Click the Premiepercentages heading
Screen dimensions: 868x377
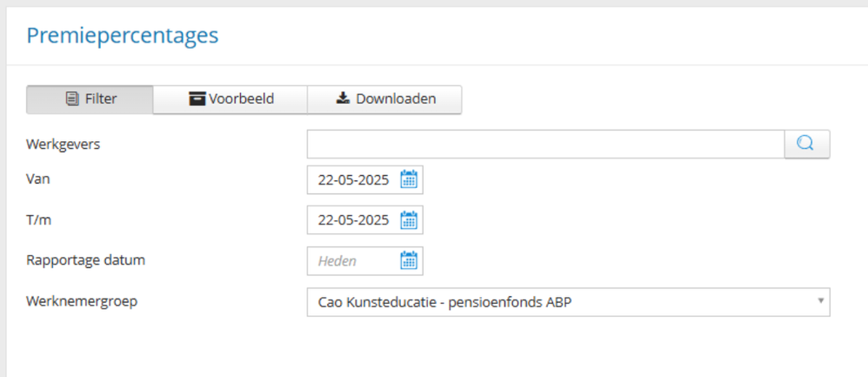pyautogui.click(x=123, y=36)
